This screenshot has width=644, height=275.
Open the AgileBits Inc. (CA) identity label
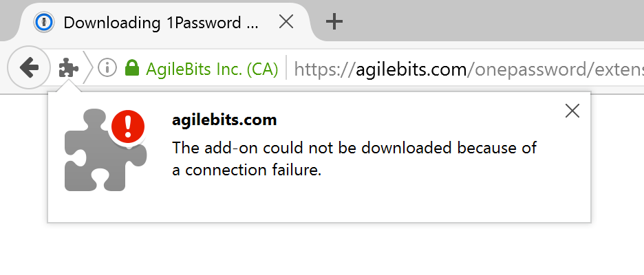[x=212, y=69]
